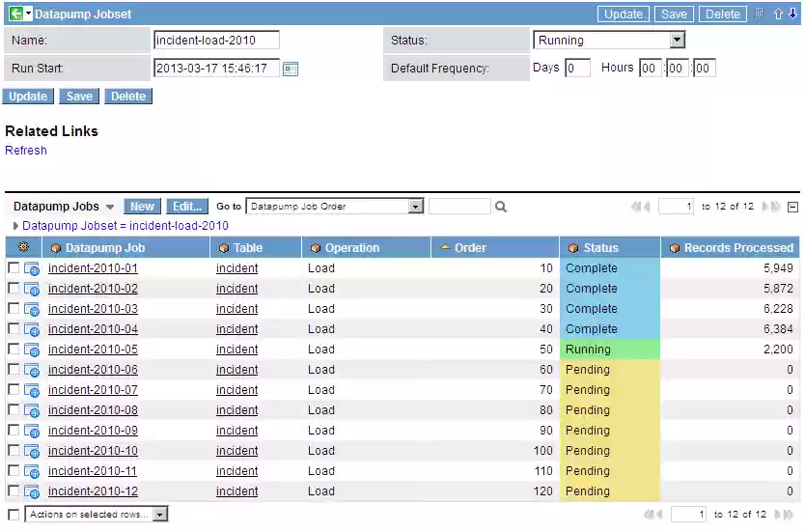
Task: Open the form context menu arrow in header
Action: (x=29, y=14)
